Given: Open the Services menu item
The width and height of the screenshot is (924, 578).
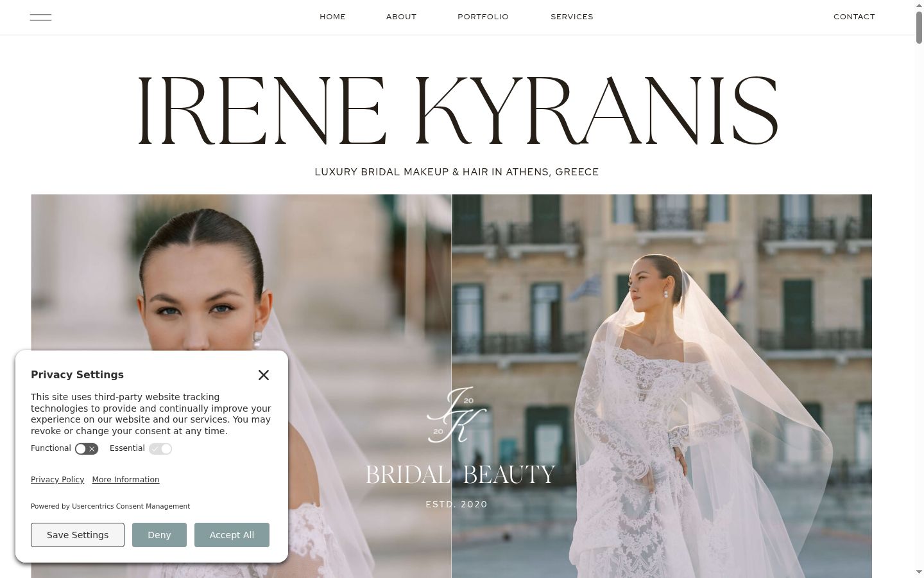Looking at the screenshot, I should (x=572, y=17).
